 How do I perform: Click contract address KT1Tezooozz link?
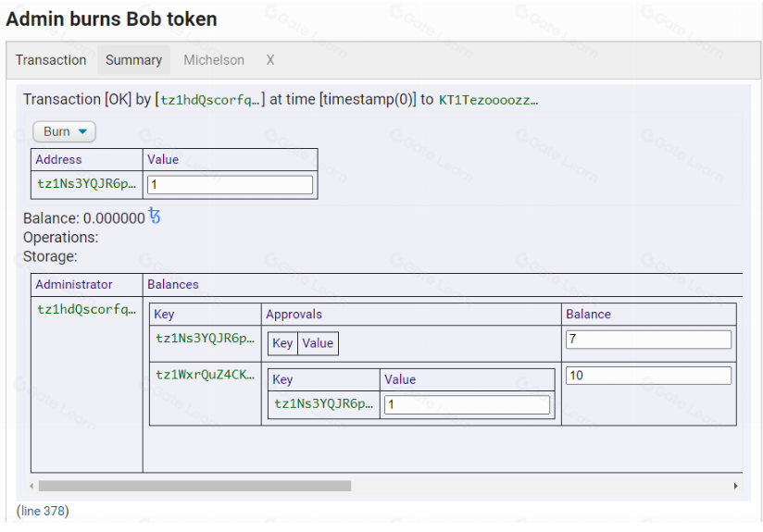(x=487, y=100)
